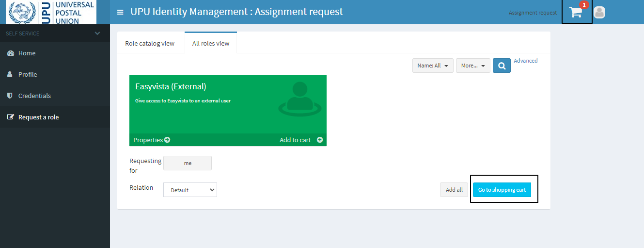Open the Name: All filter dropdown
Viewport: 644px width, 248px height.
pos(433,66)
